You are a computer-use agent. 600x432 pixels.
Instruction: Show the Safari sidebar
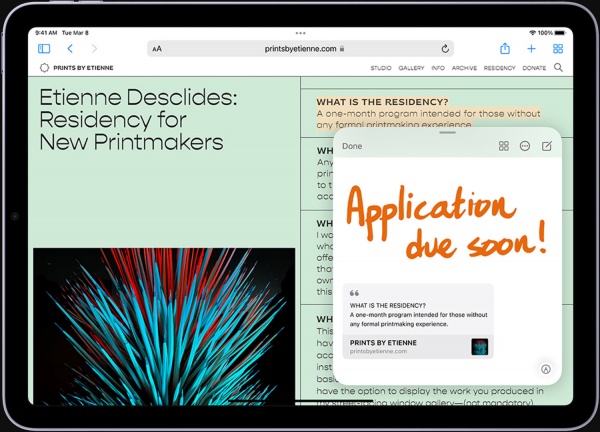44,48
